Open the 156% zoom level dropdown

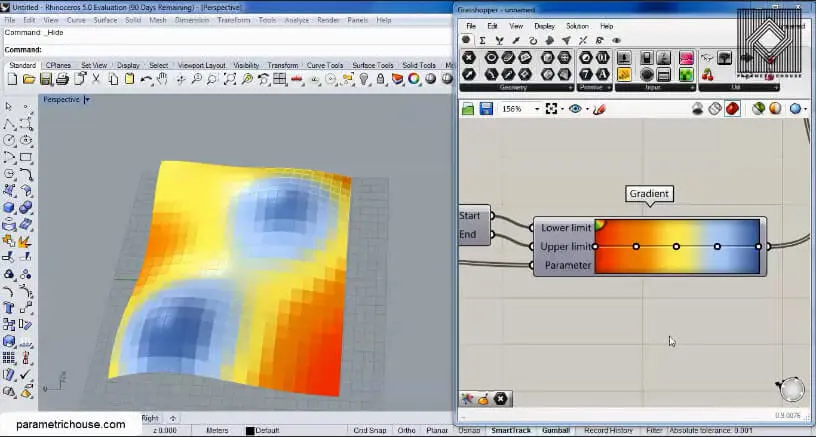(x=536, y=109)
